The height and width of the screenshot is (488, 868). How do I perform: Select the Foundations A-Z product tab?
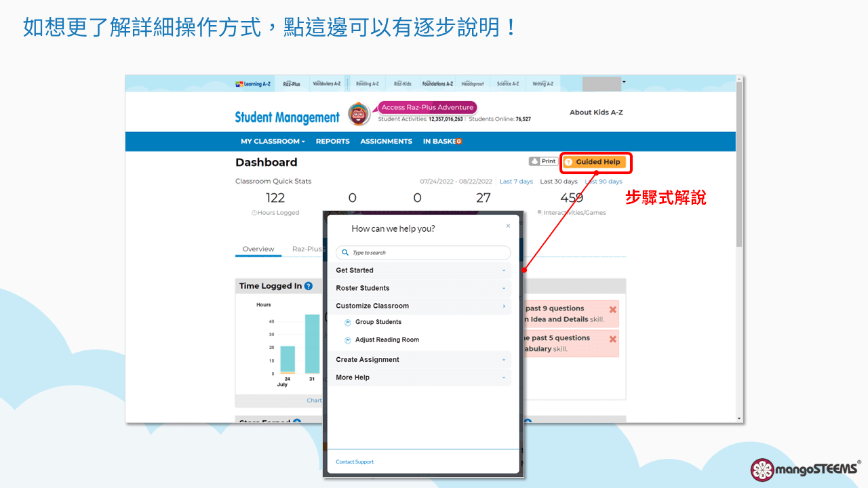pos(437,84)
